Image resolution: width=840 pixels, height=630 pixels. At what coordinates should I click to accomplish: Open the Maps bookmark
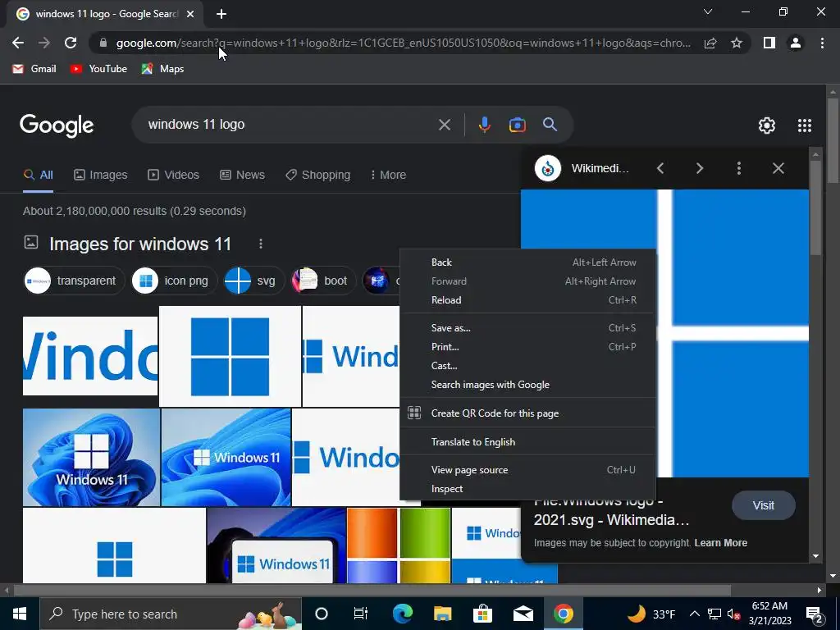pos(162,69)
